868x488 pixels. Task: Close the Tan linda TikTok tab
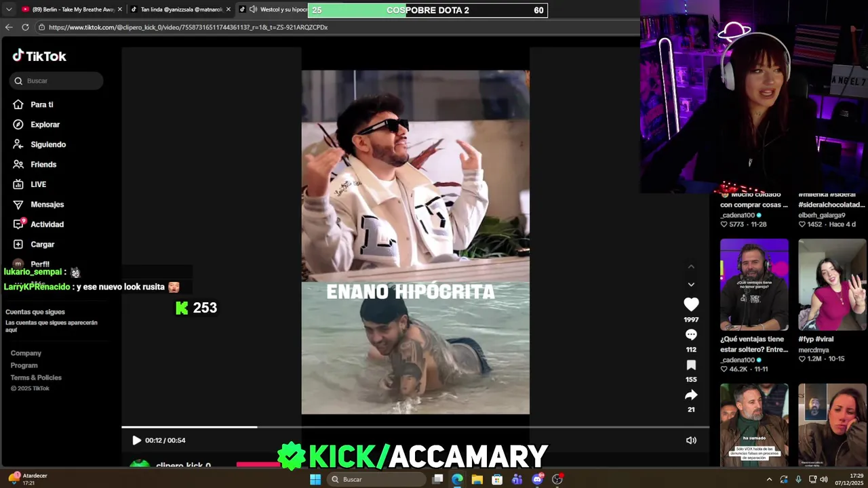229,9
